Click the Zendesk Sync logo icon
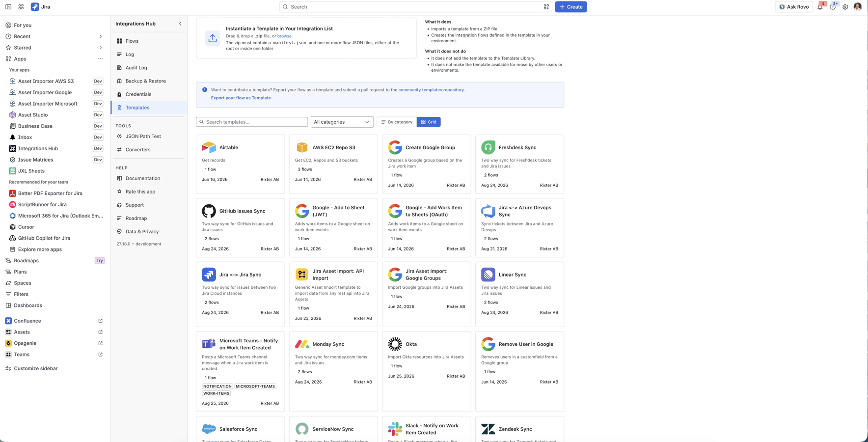Screen dimensions: 868x442 [x=488, y=429]
